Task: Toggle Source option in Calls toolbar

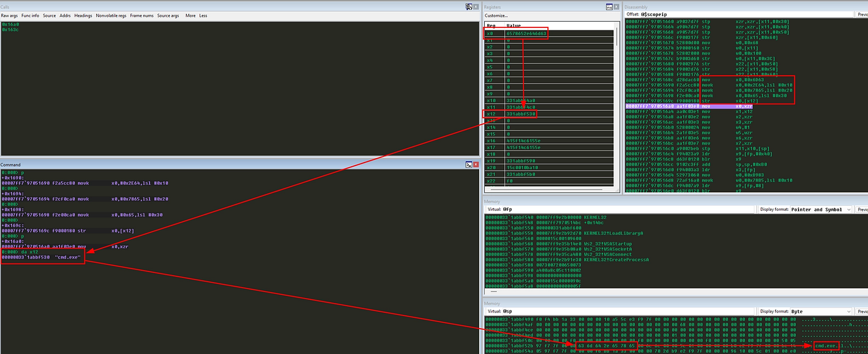Action: [x=50, y=15]
